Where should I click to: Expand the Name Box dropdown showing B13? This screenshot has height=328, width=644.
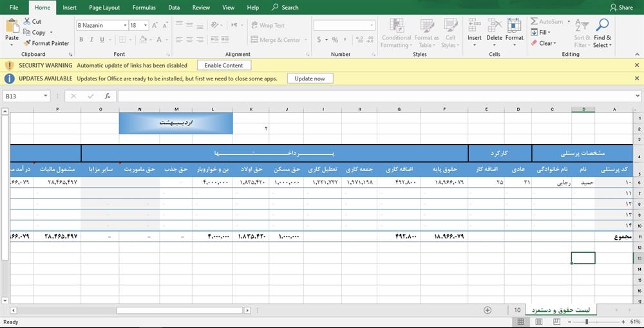coord(46,96)
